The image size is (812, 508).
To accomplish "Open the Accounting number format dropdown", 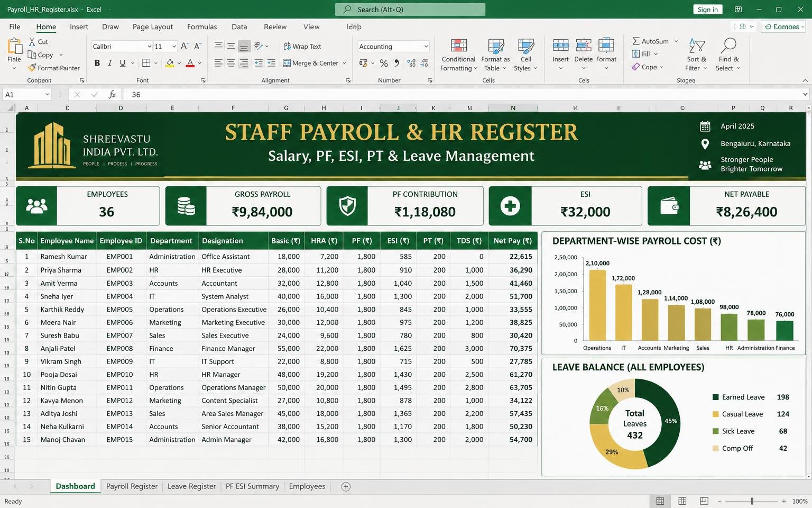I will click(426, 47).
